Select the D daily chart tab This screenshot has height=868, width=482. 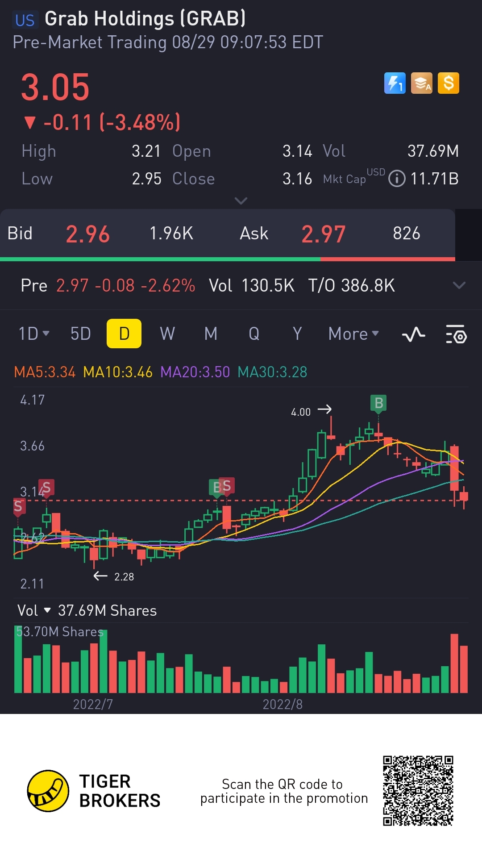pyautogui.click(x=124, y=334)
